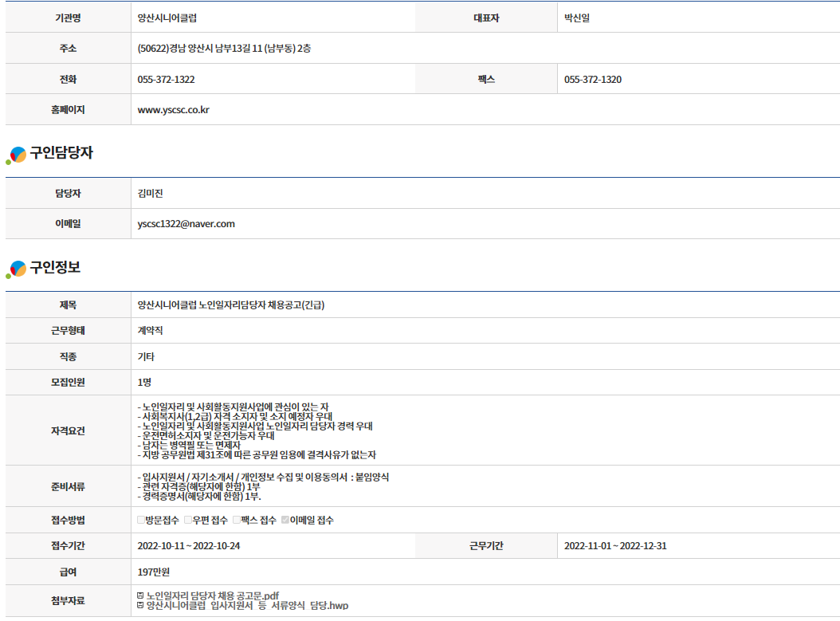Click the 구인정보 section heading

pyautogui.click(x=55, y=267)
